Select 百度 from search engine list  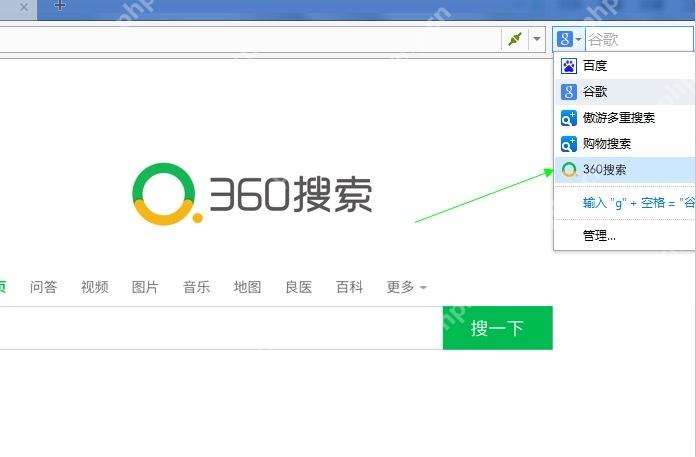625,66
